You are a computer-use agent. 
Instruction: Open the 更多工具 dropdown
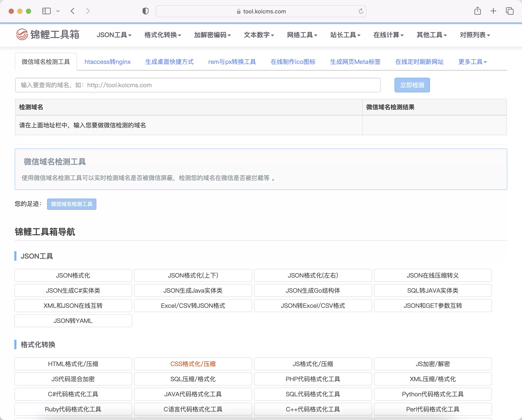tap(472, 62)
